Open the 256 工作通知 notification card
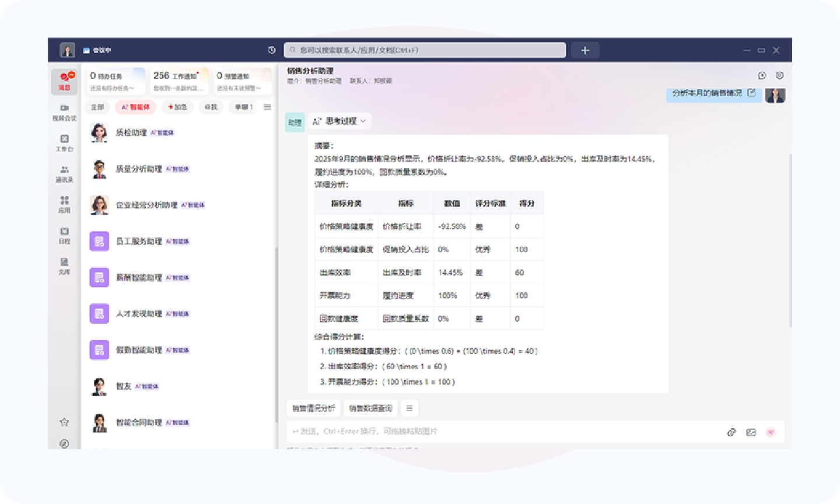This screenshot has width=840, height=504. [179, 81]
